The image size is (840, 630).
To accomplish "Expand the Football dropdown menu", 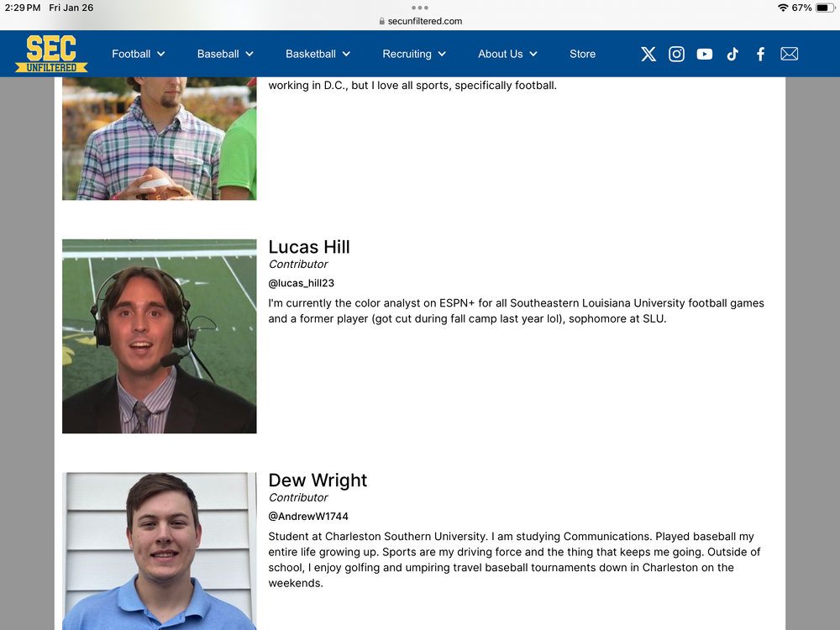I will (x=139, y=54).
